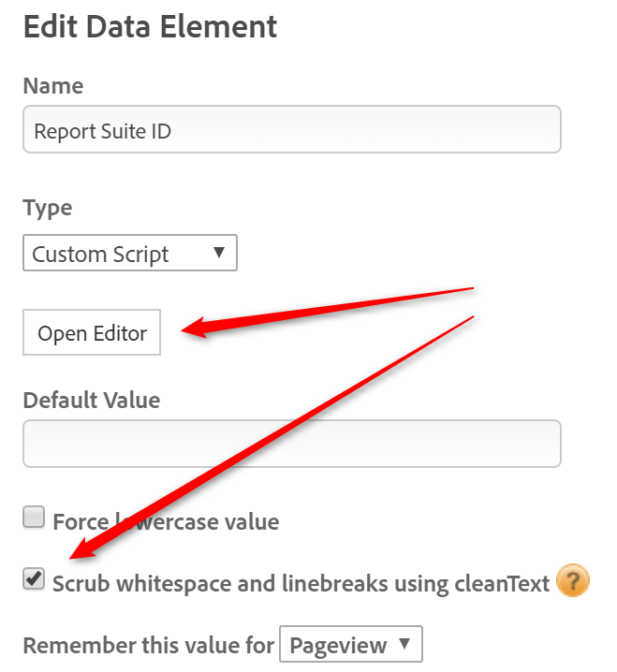Click the Default Value label

point(91,401)
